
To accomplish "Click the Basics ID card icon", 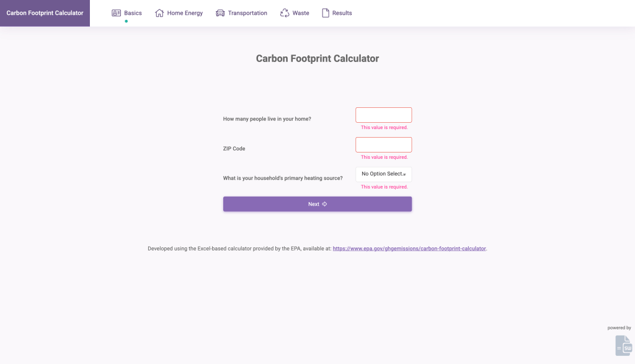I will click(x=116, y=13).
